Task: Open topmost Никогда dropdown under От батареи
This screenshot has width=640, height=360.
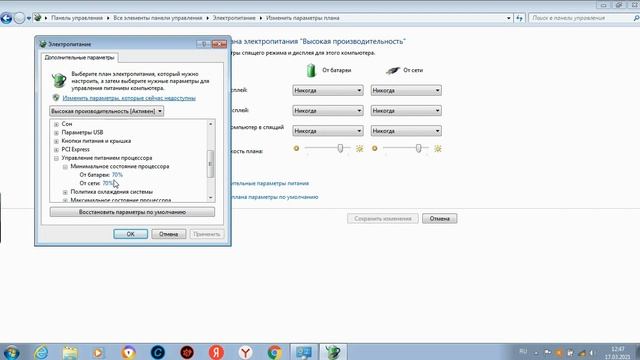Action: (x=328, y=90)
